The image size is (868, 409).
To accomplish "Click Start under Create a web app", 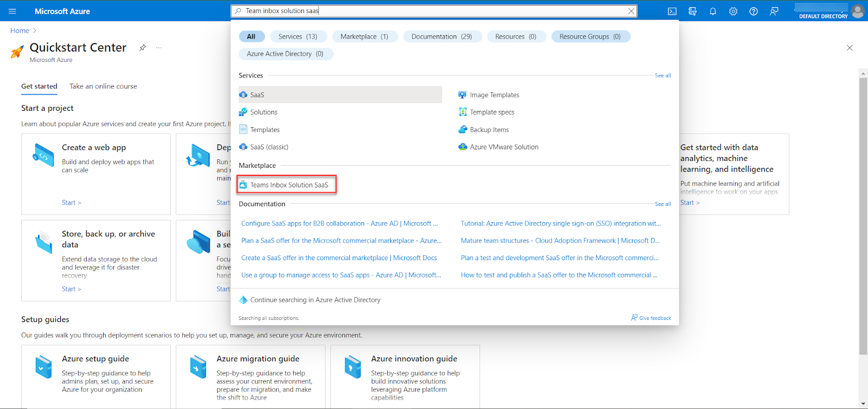I will coord(72,203).
